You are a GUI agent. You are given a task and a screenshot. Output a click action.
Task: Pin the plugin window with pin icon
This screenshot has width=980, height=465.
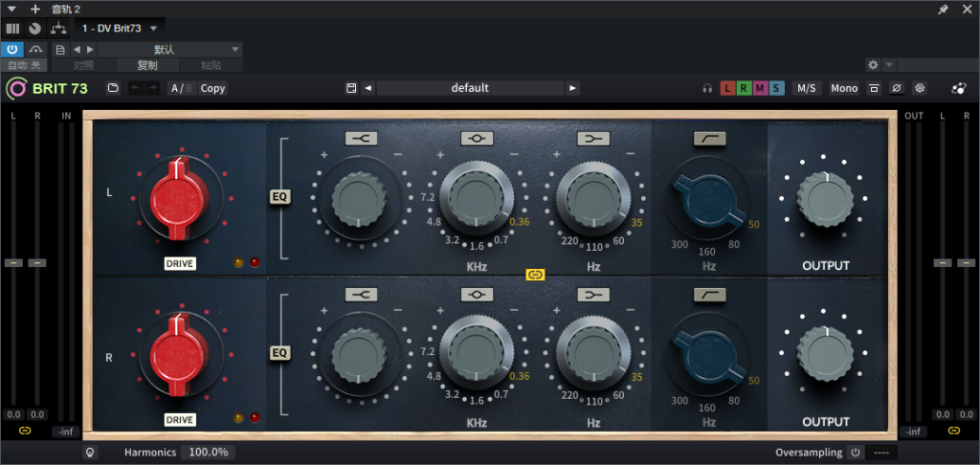[943, 10]
